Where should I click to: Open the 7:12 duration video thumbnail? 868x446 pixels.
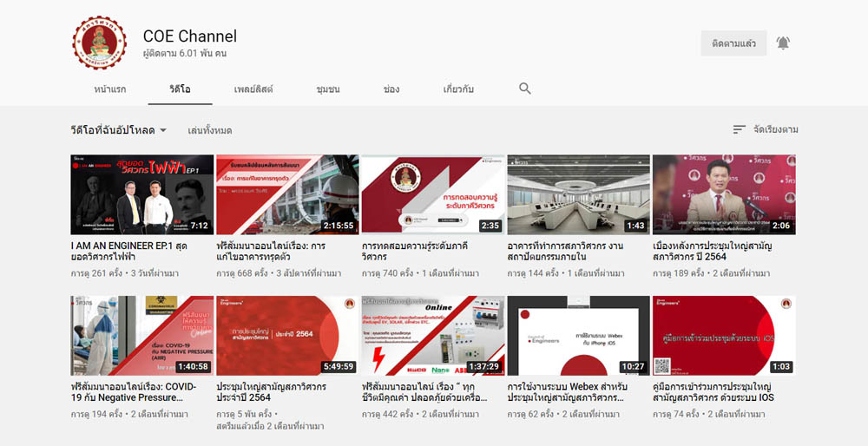pyautogui.click(x=141, y=194)
